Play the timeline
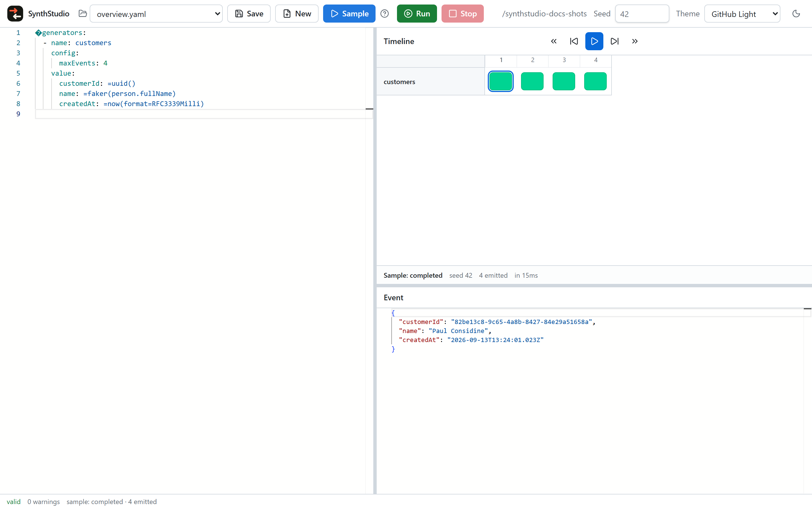 pyautogui.click(x=594, y=41)
